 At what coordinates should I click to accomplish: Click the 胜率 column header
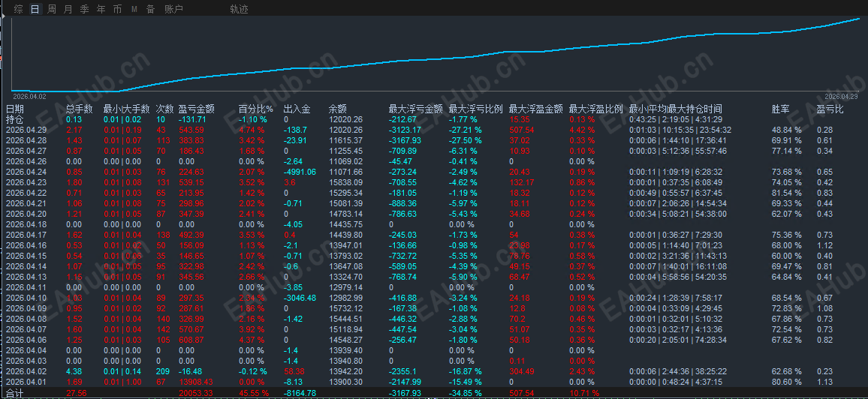781,109
